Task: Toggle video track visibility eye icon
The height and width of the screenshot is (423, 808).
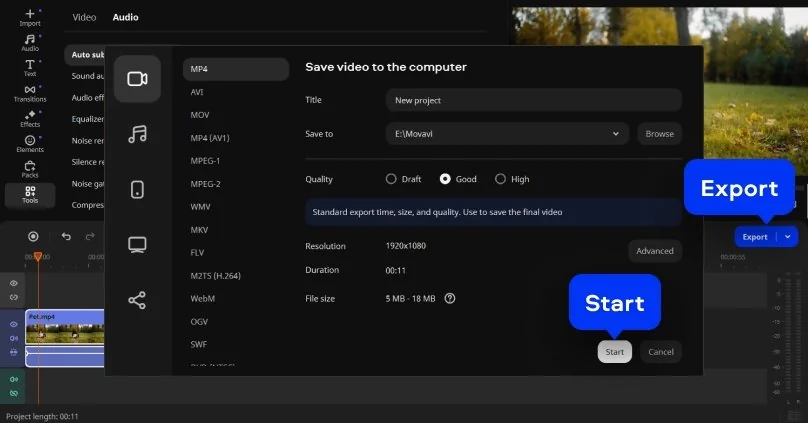Action: point(14,325)
